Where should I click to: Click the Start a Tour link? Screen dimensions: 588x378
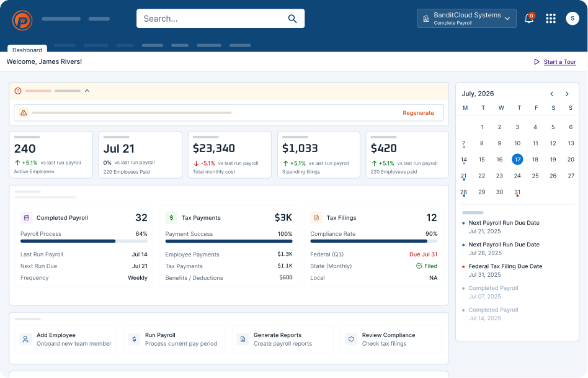(559, 62)
